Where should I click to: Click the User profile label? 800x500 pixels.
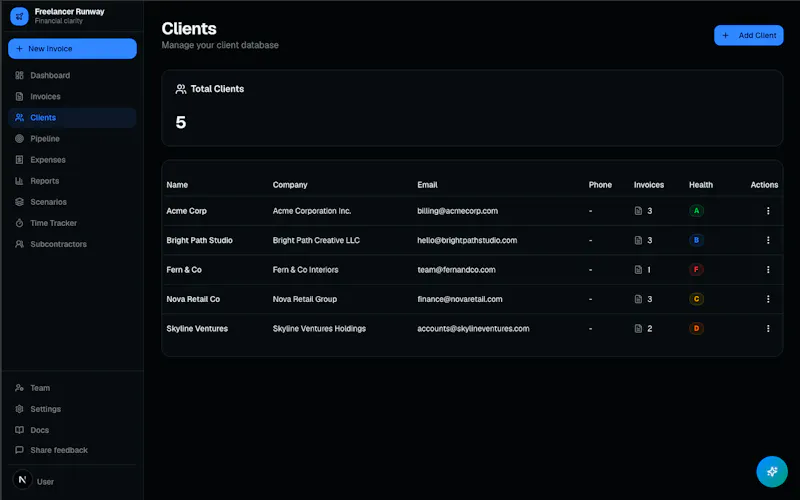[45, 482]
